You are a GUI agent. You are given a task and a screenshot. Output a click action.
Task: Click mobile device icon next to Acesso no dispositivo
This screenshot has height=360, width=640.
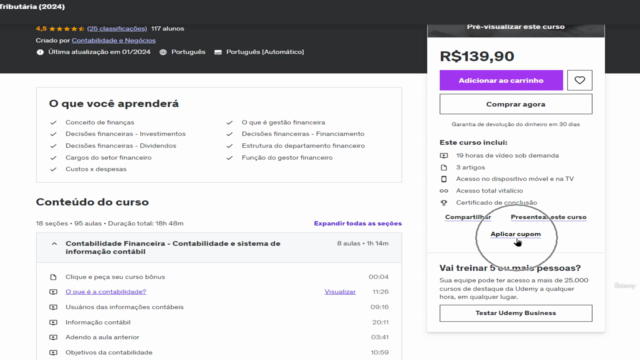(x=444, y=179)
